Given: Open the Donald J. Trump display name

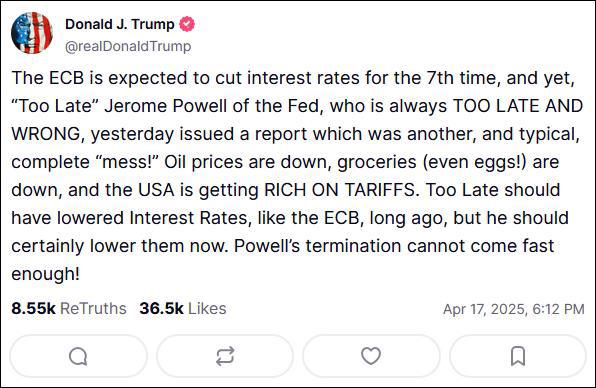Looking at the screenshot, I should click(120, 24).
